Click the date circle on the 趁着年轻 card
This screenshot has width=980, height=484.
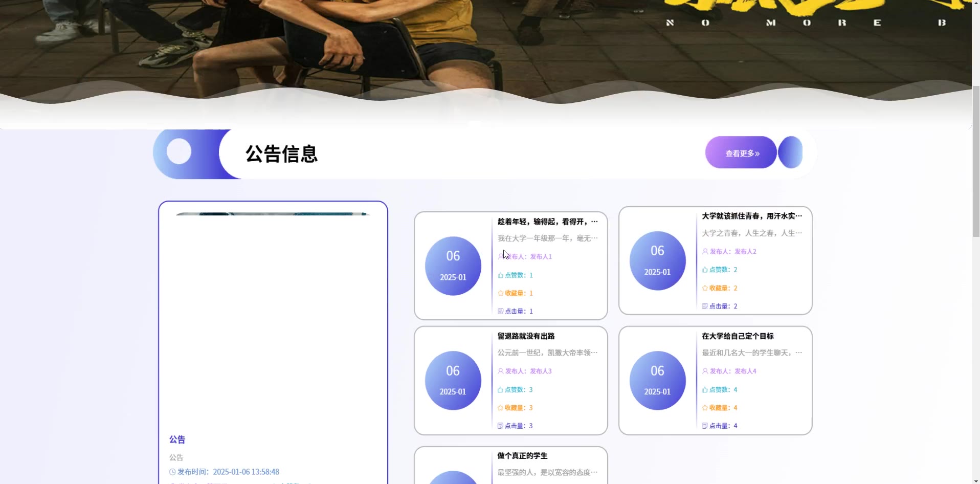tap(453, 266)
